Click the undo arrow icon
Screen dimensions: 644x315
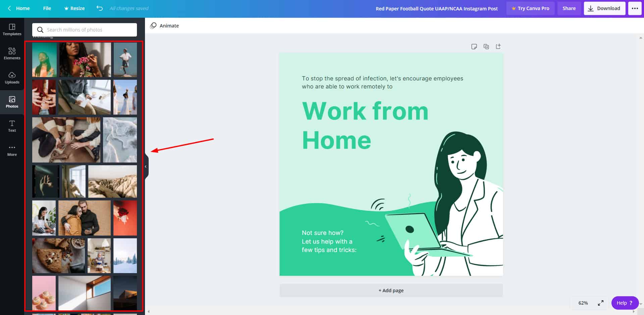[x=100, y=8]
